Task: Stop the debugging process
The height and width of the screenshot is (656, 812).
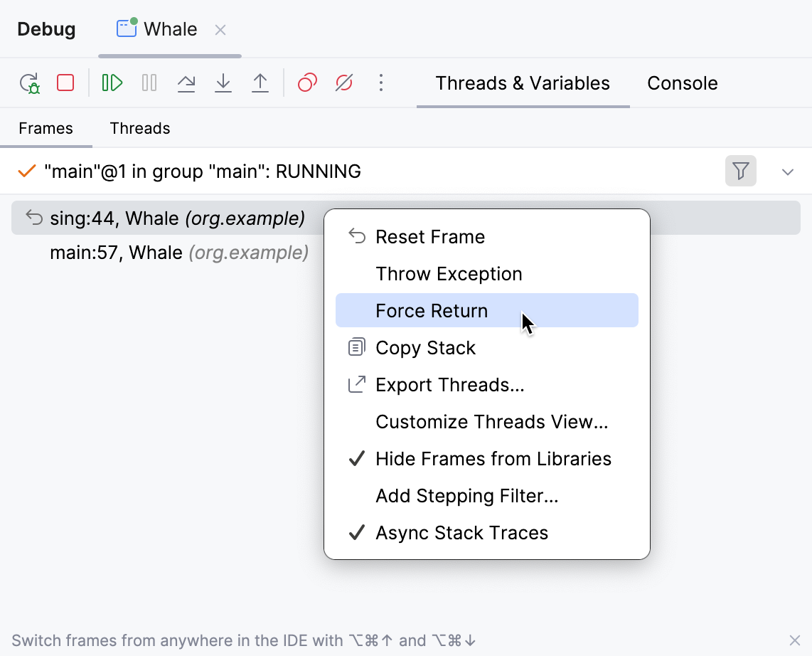Action: (x=65, y=83)
